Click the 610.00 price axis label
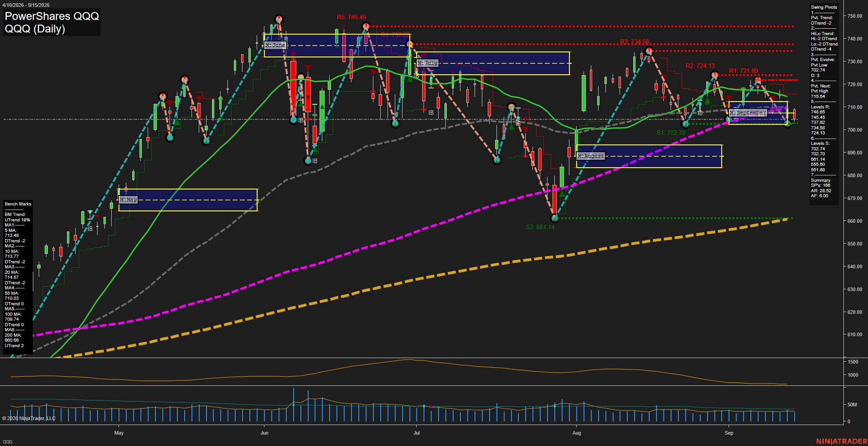Viewport: 868px width, 446px height. (x=855, y=334)
